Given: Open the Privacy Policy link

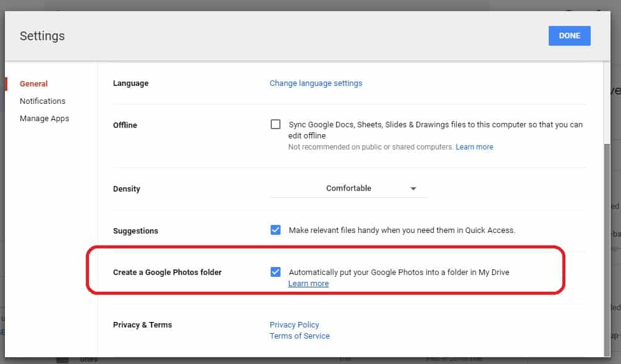Looking at the screenshot, I should (294, 325).
